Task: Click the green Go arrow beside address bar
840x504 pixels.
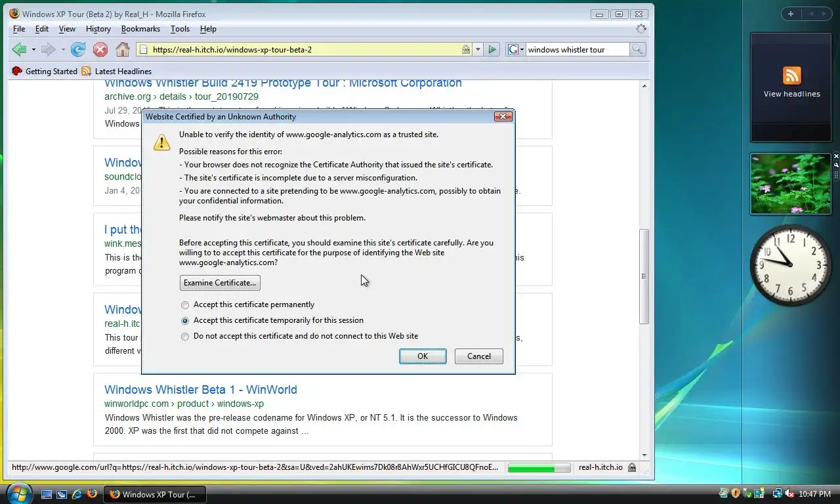Action: (x=493, y=49)
